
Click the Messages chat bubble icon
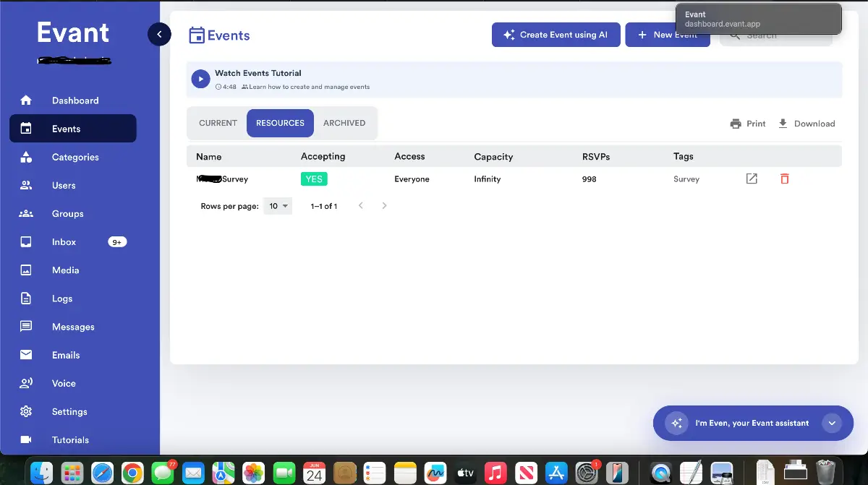[x=26, y=326]
